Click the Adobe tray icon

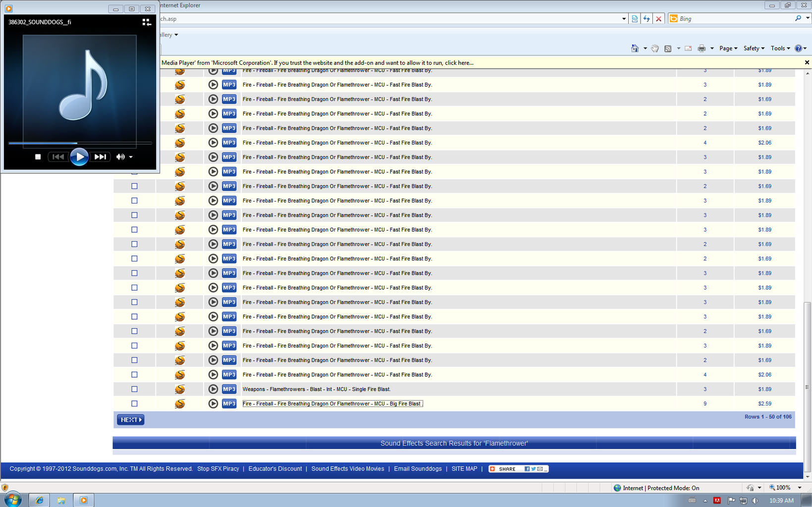(x=717, y=501)
